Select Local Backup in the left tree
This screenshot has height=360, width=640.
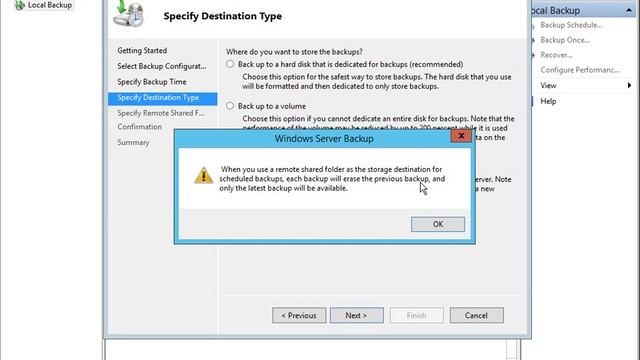50,5
